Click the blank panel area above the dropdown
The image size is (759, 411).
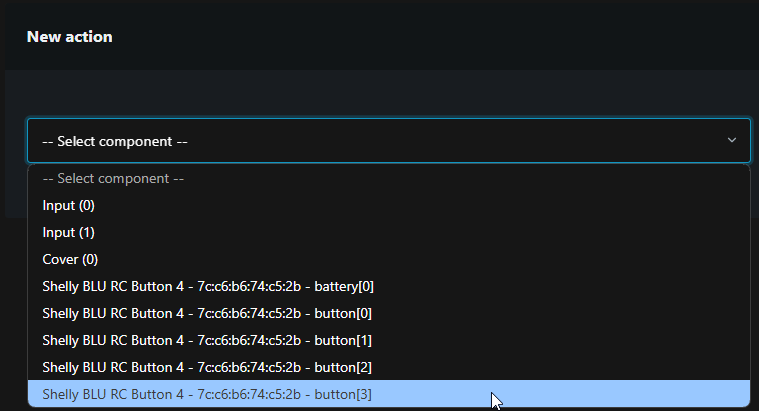coord(388,95)
